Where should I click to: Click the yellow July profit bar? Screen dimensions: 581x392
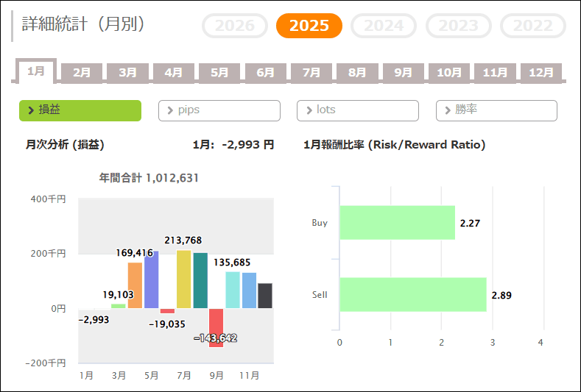point(184,279)
